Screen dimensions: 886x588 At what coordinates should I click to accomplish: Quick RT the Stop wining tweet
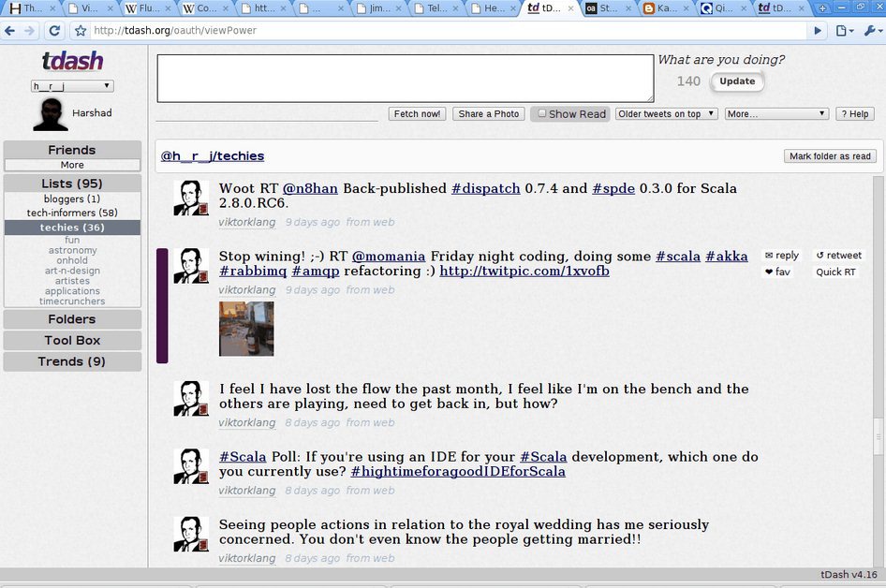pos(835,272)
